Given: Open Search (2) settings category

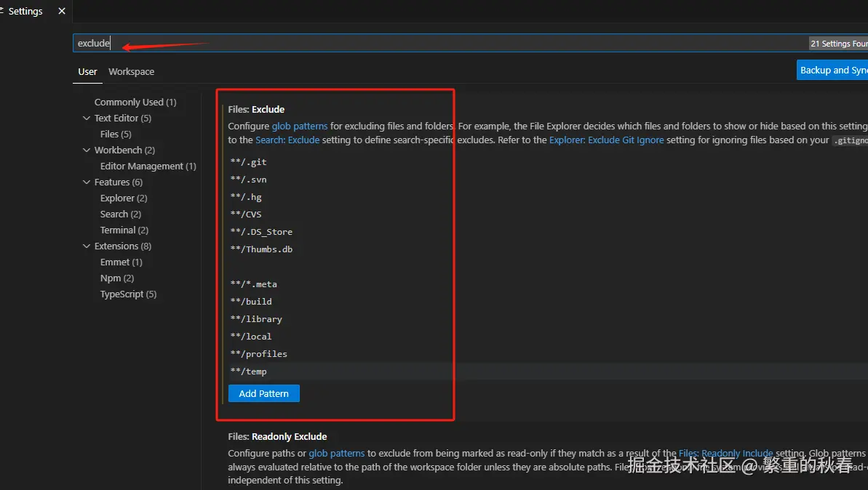Looking at the screenshot, I should 120,214.
